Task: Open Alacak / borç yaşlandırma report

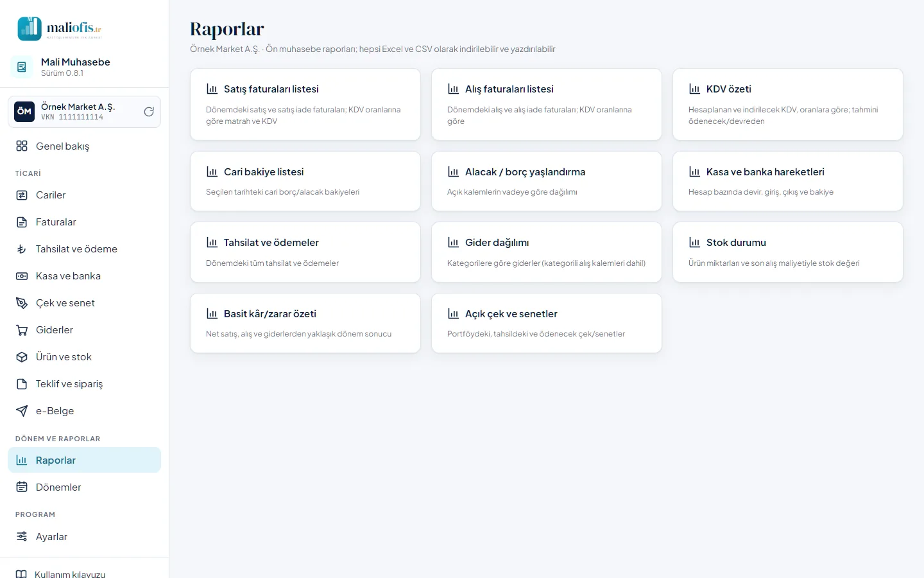Action: 547,181
